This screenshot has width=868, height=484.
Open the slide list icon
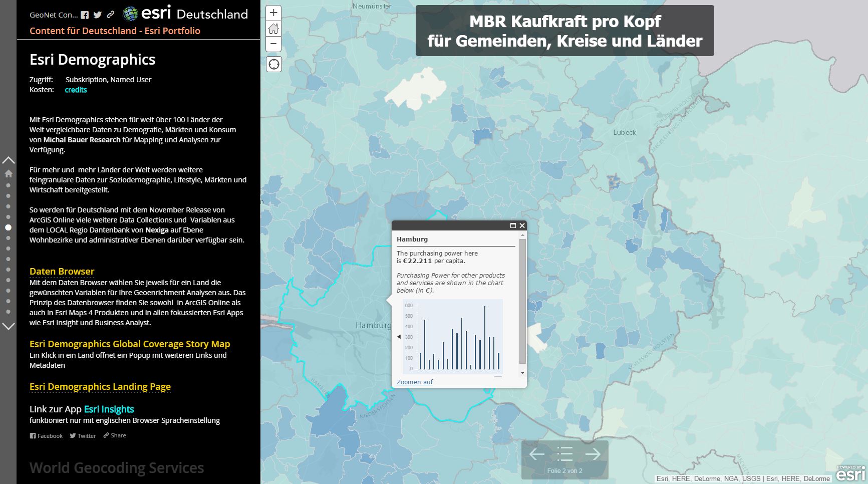pos(564,454)
